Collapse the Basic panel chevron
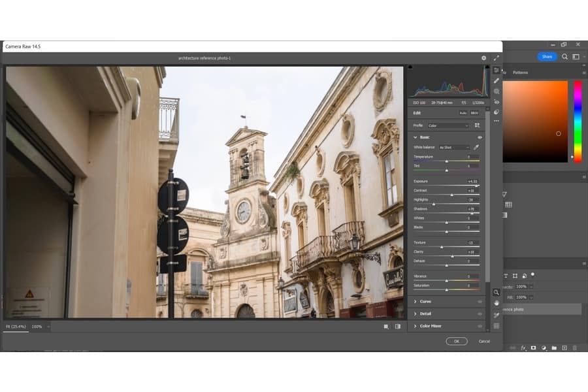Viewport: 588px width, 392px height. click(x=415, y=138)
